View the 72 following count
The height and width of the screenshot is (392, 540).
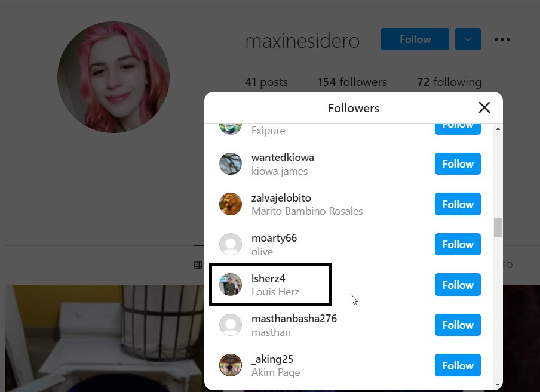[449, 82]
